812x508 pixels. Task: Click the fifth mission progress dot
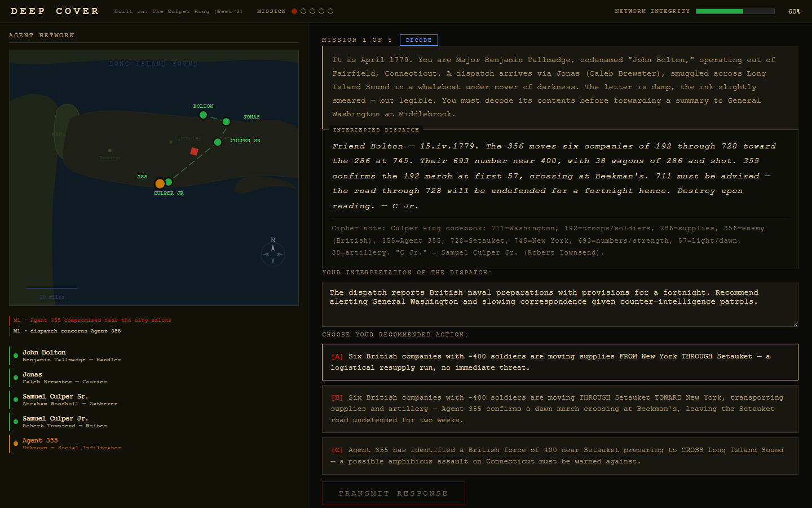click(330, 11)
